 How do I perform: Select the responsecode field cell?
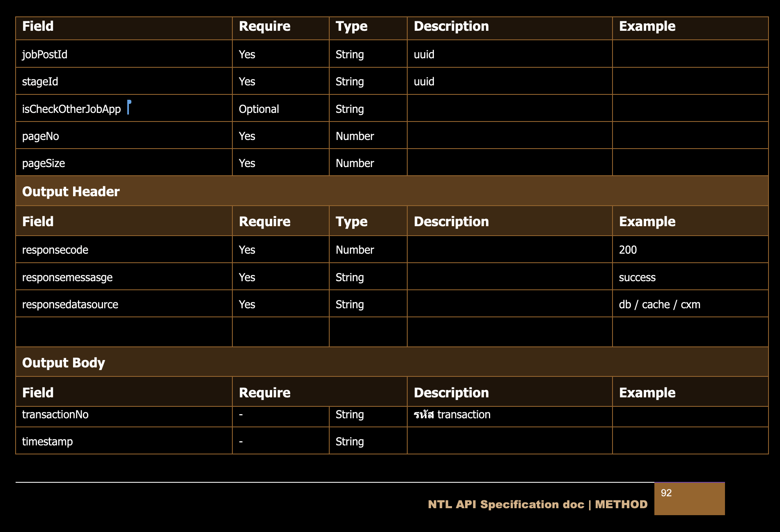(x=55, y=250)
